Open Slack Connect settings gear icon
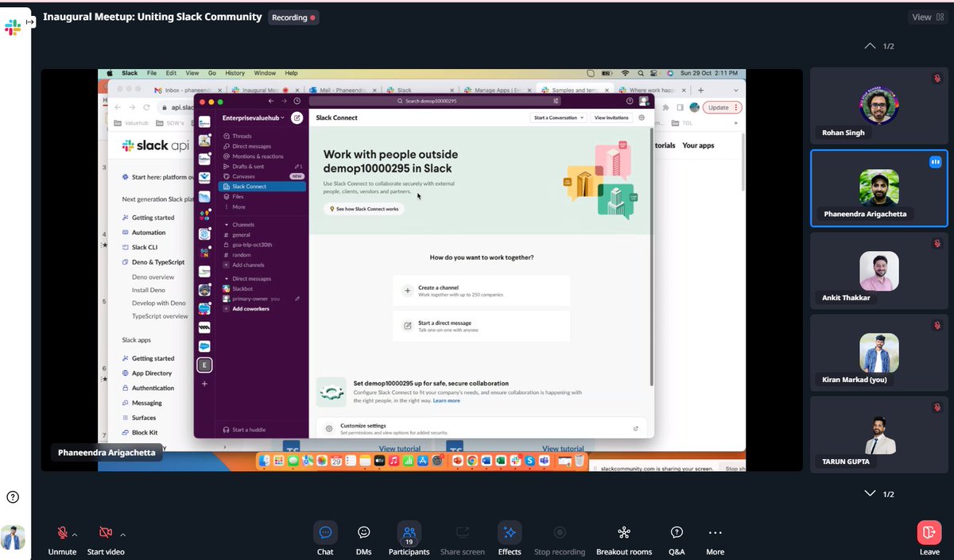The image size is (954, 560). 642,118
